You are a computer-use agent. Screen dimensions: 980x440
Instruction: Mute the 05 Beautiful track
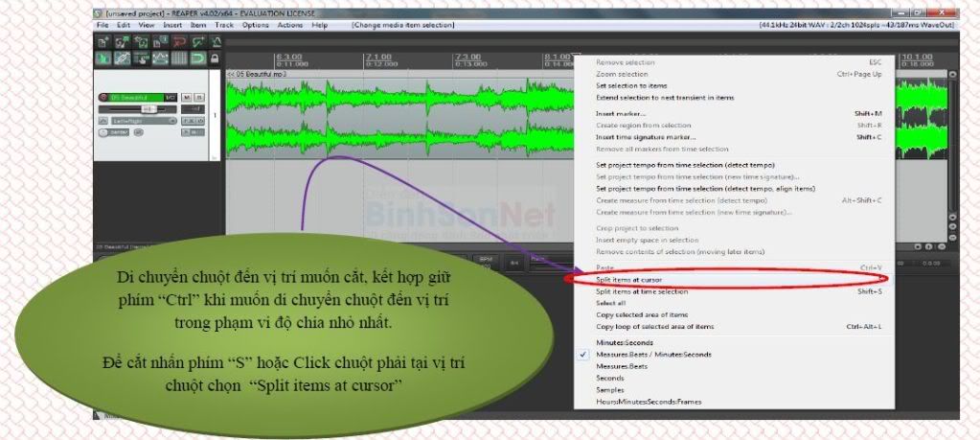click(187, 98)
